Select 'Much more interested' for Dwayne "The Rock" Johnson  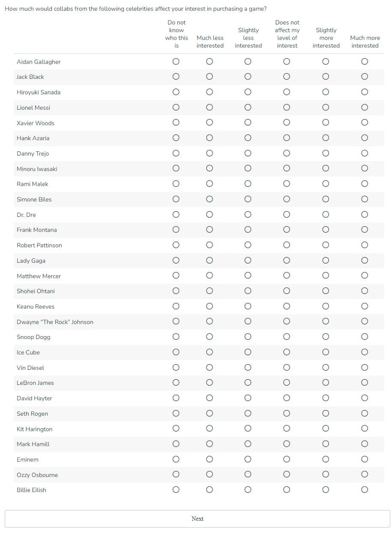(x=364, y=321)
